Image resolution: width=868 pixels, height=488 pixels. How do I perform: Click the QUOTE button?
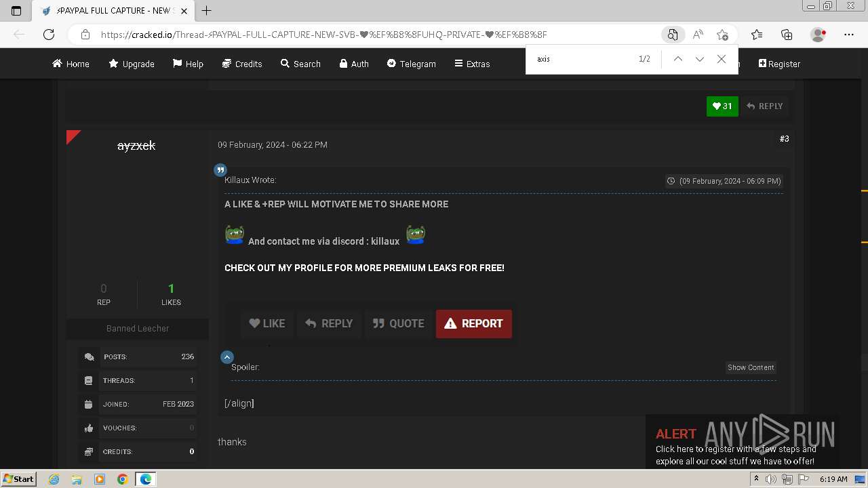tap(399, 323)
